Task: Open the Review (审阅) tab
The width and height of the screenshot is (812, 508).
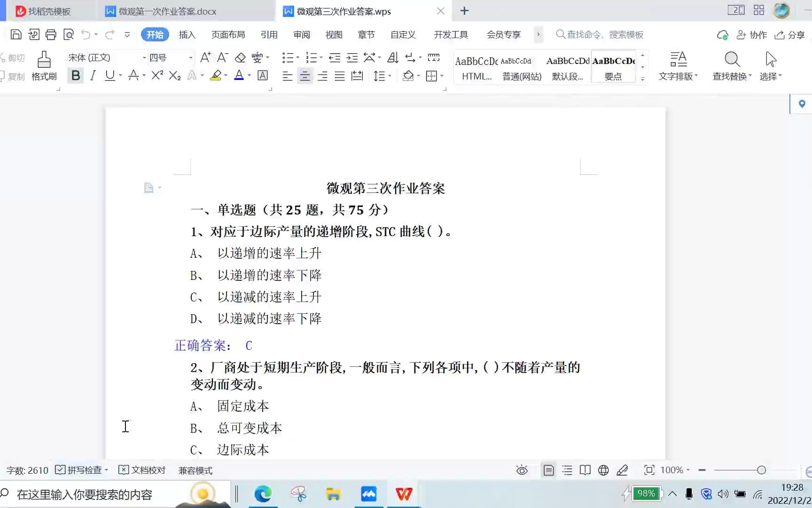Action: pyautogui.click(x=302, y=34)
